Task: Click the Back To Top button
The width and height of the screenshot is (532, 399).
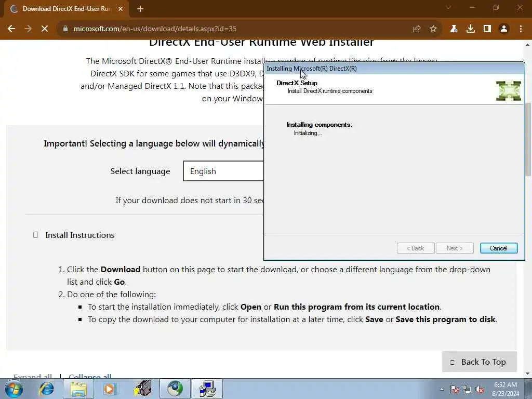Action: (x=479, y=362)
